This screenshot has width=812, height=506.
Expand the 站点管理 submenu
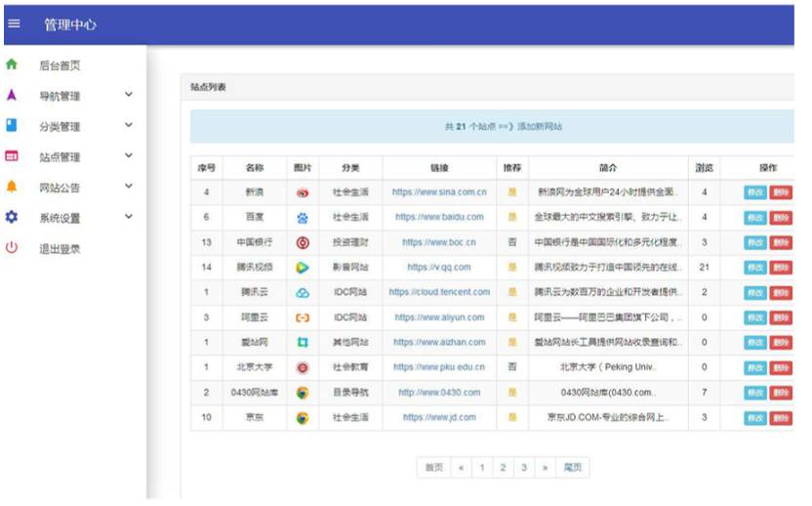point(129,156)
